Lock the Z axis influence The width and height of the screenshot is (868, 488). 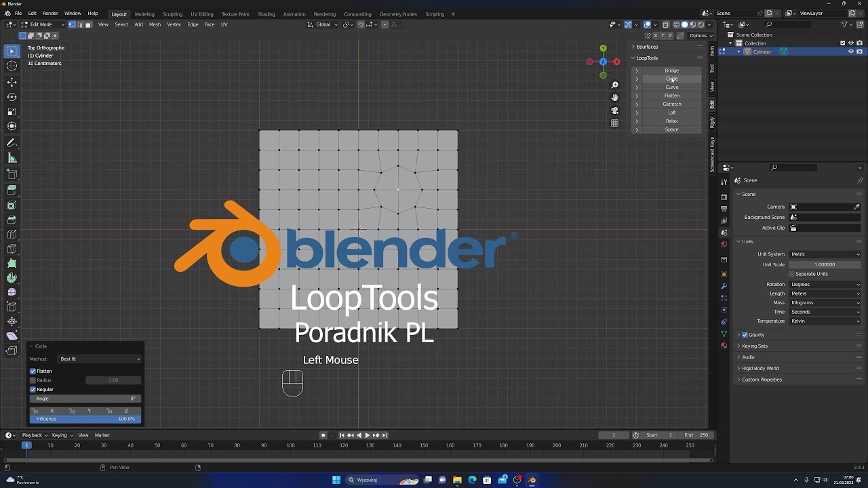[123, 411]
